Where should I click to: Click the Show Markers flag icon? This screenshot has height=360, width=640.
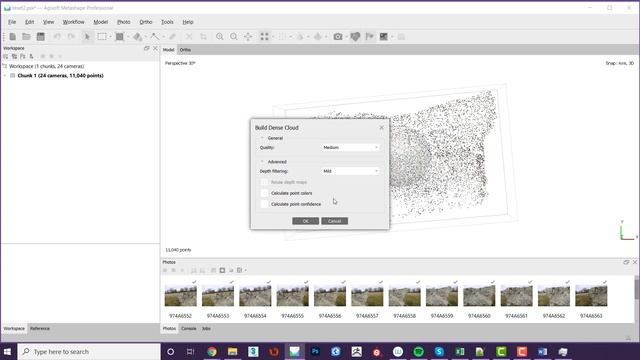[x=370, y=37]
